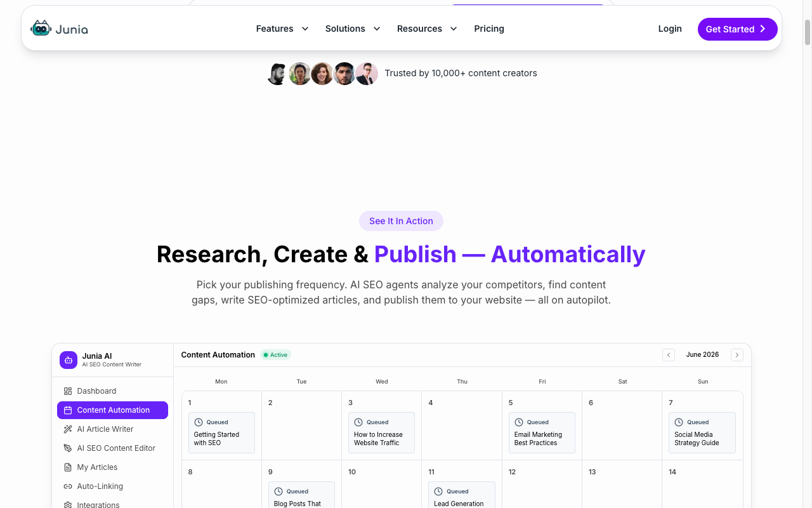812x508 pixels.
Task: Click clock icon on Blog Posts That card
Action: point(278,491)
